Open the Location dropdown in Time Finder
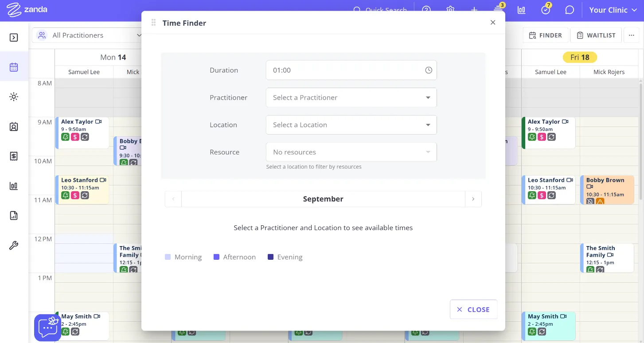 351,125
